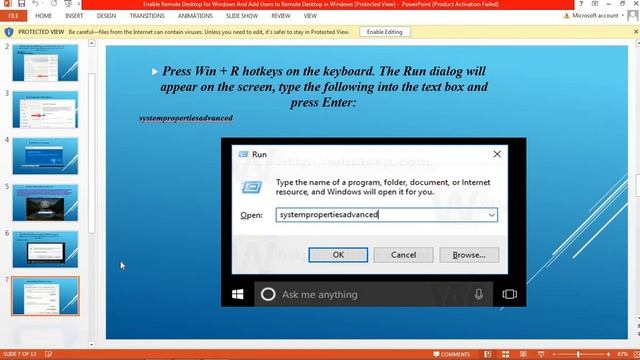Viewport: 640px width, 360px height.
Task: Click the Redo/Repeat icon in quick access toolbar
Action: point(54,4)
